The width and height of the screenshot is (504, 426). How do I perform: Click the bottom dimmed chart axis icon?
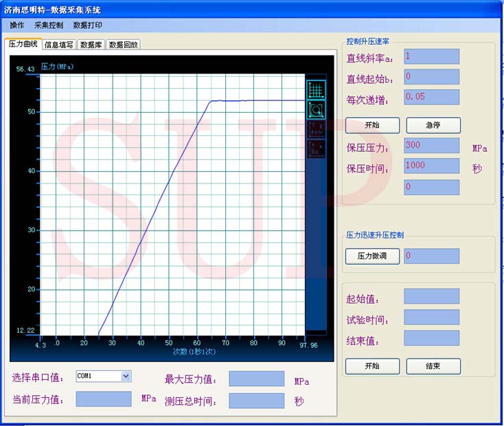tap(316, 148)
